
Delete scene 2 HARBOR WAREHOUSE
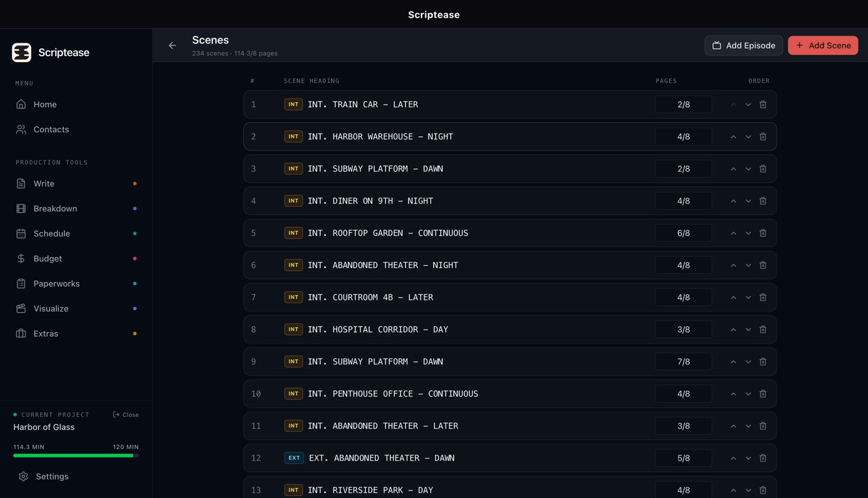[x=763, y=137]
